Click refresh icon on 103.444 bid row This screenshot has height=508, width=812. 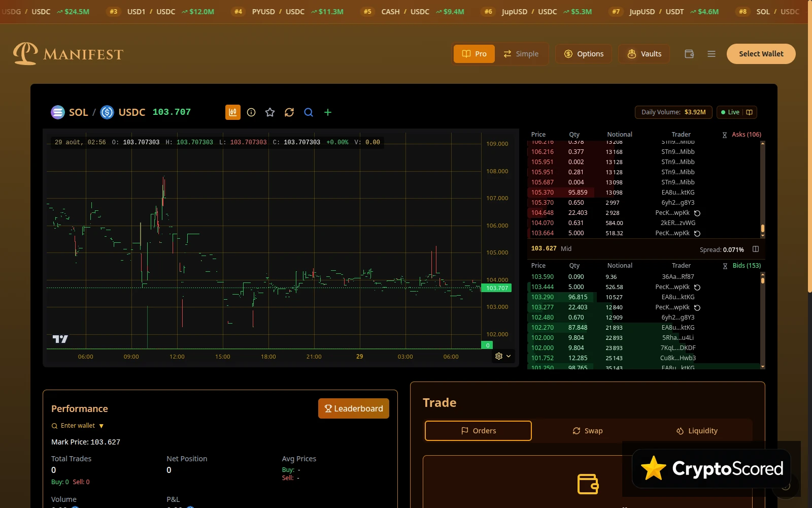697,288
